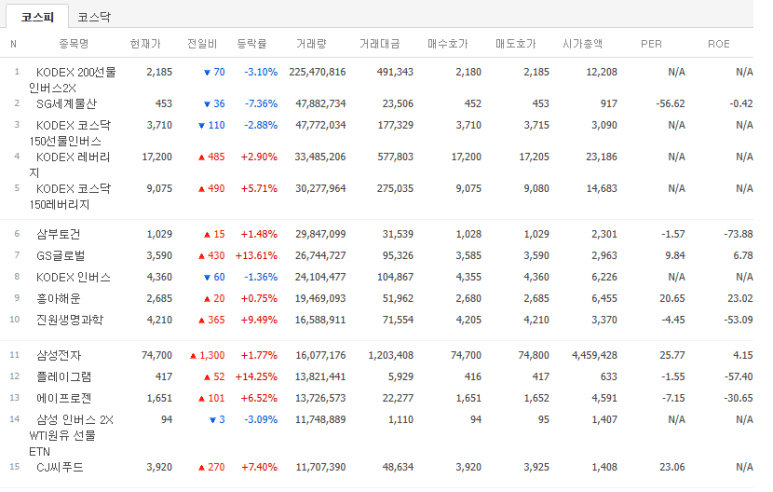Click the 종목명 column header
Viewport: 773px width, 492px height.
click(x=73, y=44)
